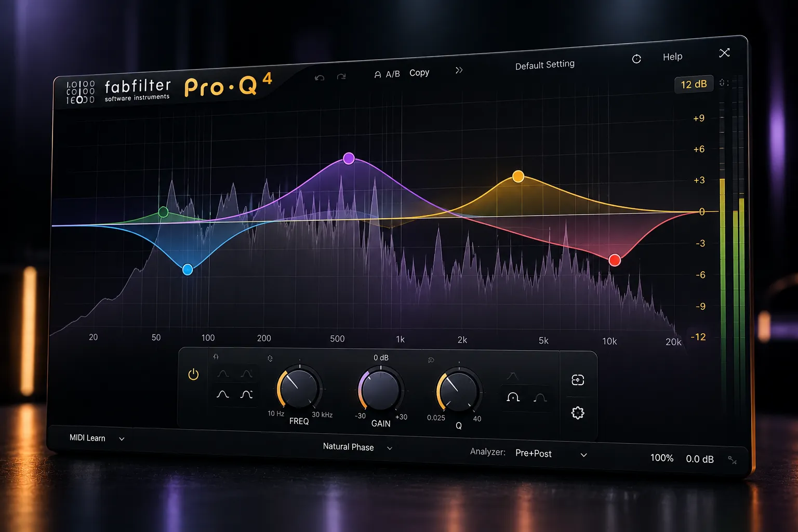Choose the dimmed upper-row shape on the right
The image size is (798, 532).
[246, 374]
